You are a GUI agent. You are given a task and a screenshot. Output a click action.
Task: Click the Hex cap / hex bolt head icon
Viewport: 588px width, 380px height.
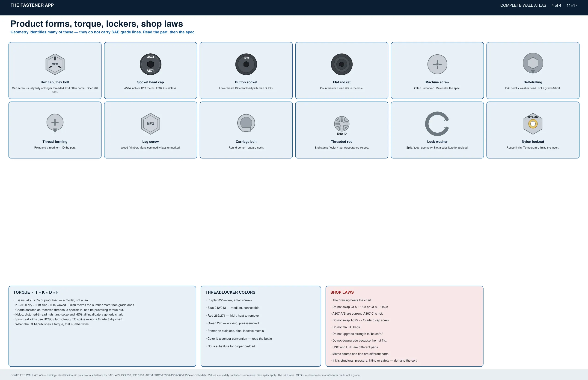click(55, 64)
